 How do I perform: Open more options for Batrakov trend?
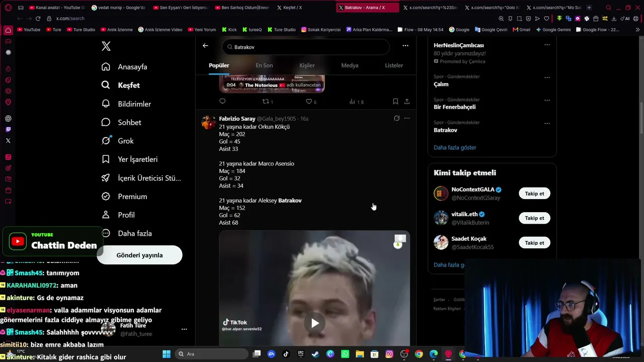tap(547, 123)
